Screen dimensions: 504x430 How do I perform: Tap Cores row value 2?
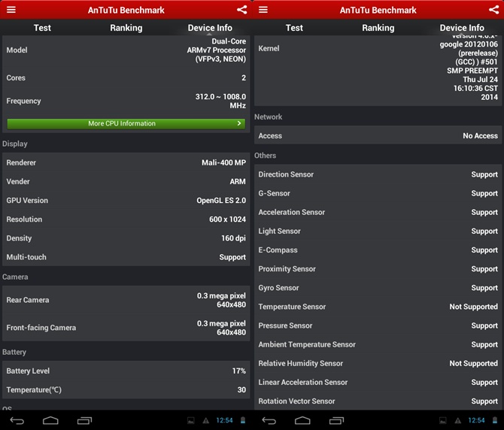point(126,77)
